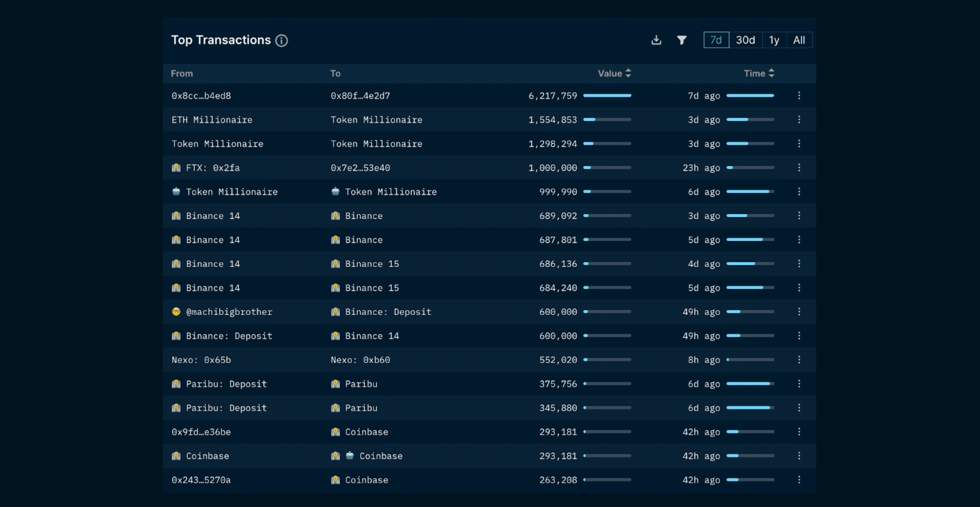This screenshot has width=980, height=507.
Task: Open more options for FTX: 0x2fa row
Action: pyautogui.click(x=799, y=168)
